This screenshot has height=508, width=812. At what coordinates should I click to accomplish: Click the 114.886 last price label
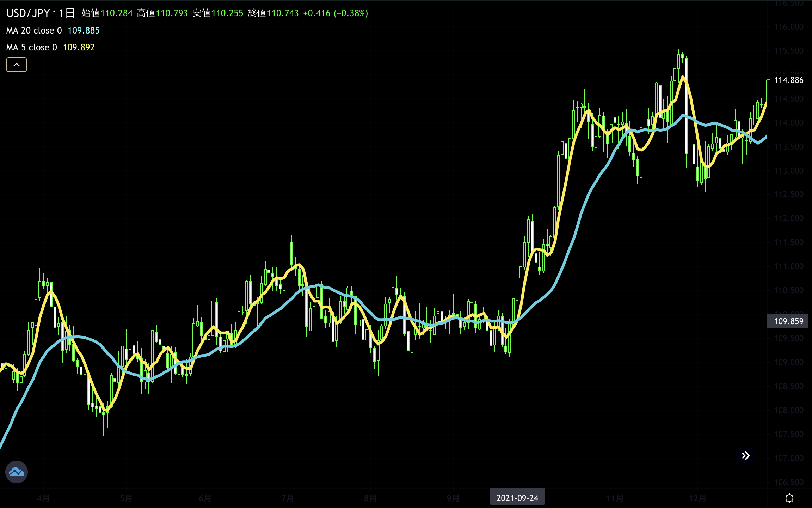tap(788, 80)
